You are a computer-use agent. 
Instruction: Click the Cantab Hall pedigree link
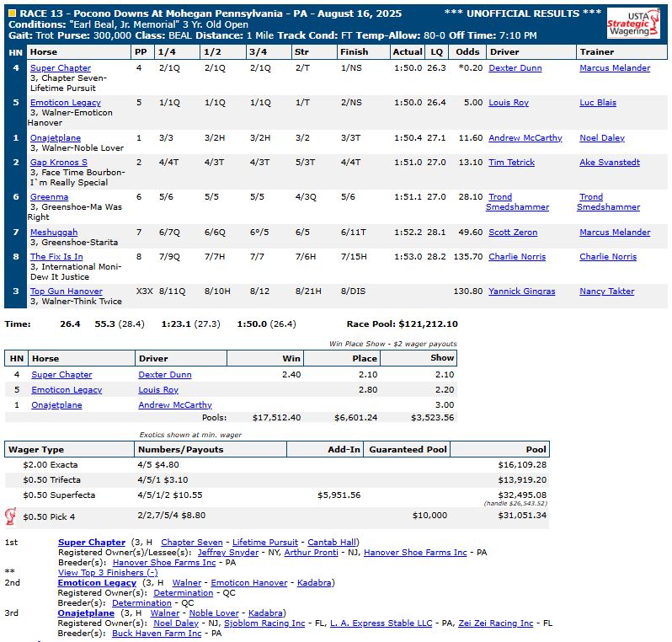coord(332,543)
